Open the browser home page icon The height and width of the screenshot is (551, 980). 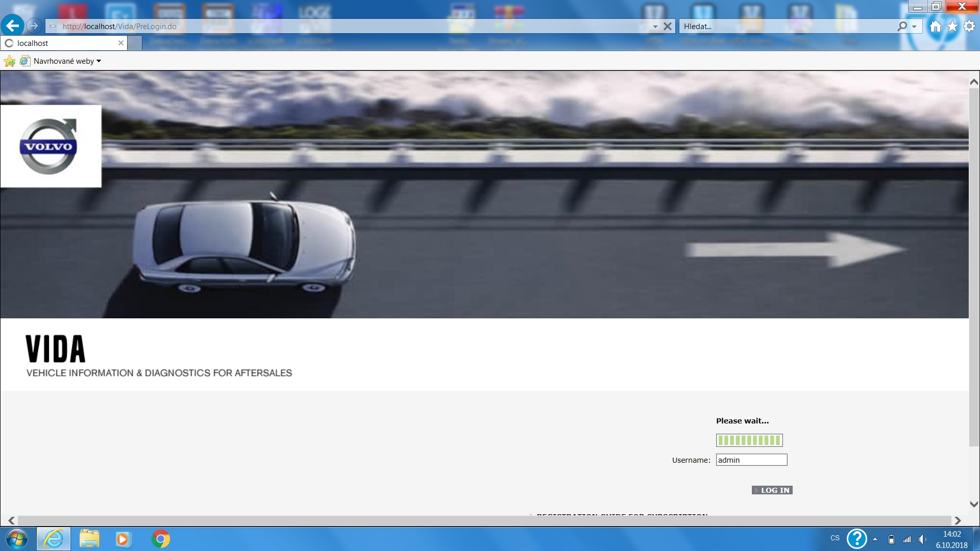pos(935,27)
